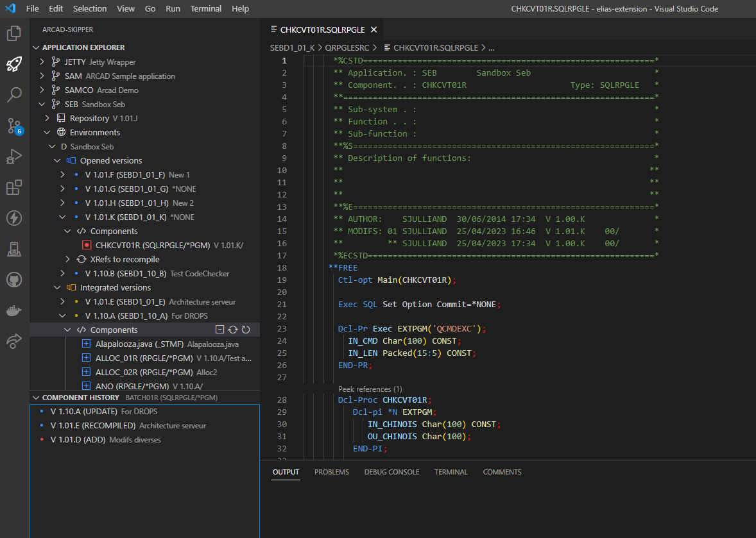Click the Peek references (1) link
The image size is (756, 538).
tap(370, 389)
